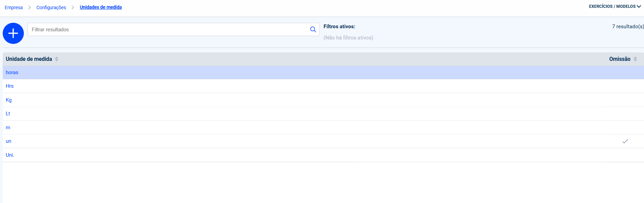
Task: Open the Kg unit entry
Action: pyautogui.click(x=9, y=100)
